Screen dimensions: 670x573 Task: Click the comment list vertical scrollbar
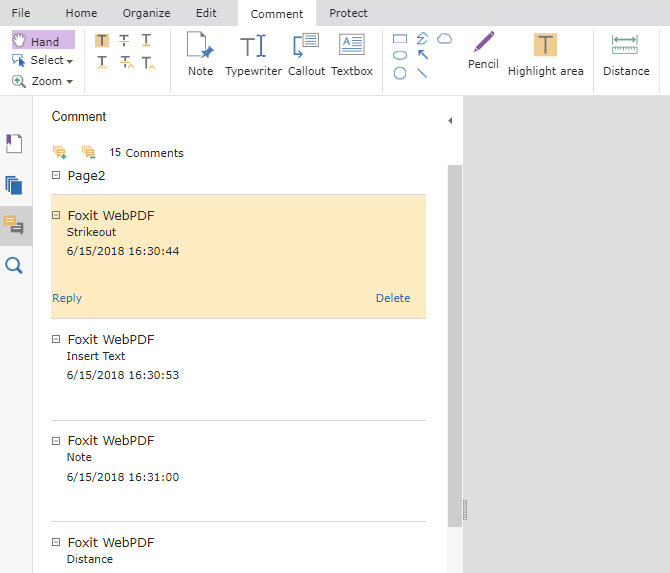pyautogui.click(x=455, y=346)
